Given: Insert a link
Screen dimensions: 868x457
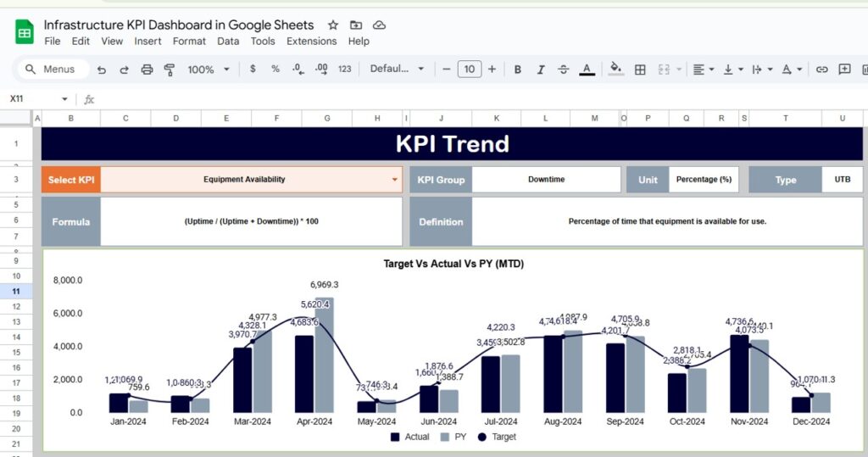Looking at the screenshot, I should [x=822, y=70].
